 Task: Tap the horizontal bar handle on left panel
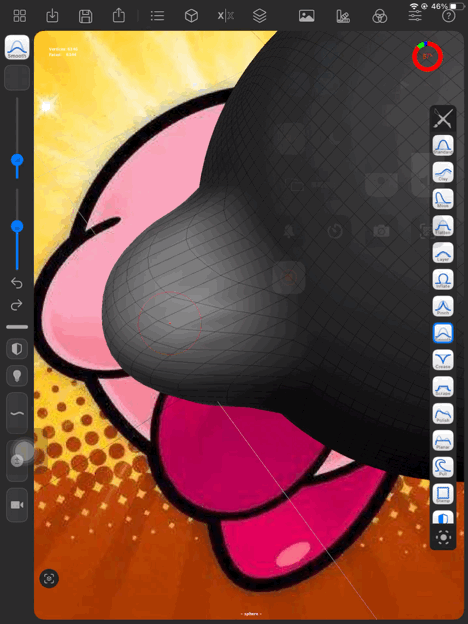(x=17, y=327)
